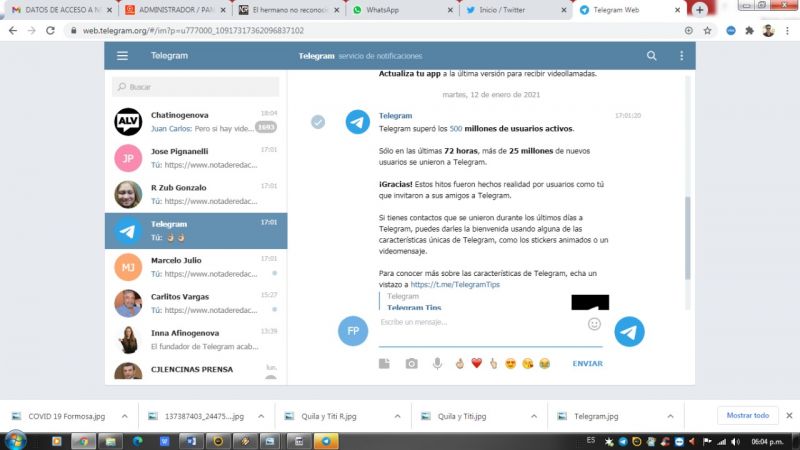Attach a file with document icon
800x450 pixels.
(384, 363)
